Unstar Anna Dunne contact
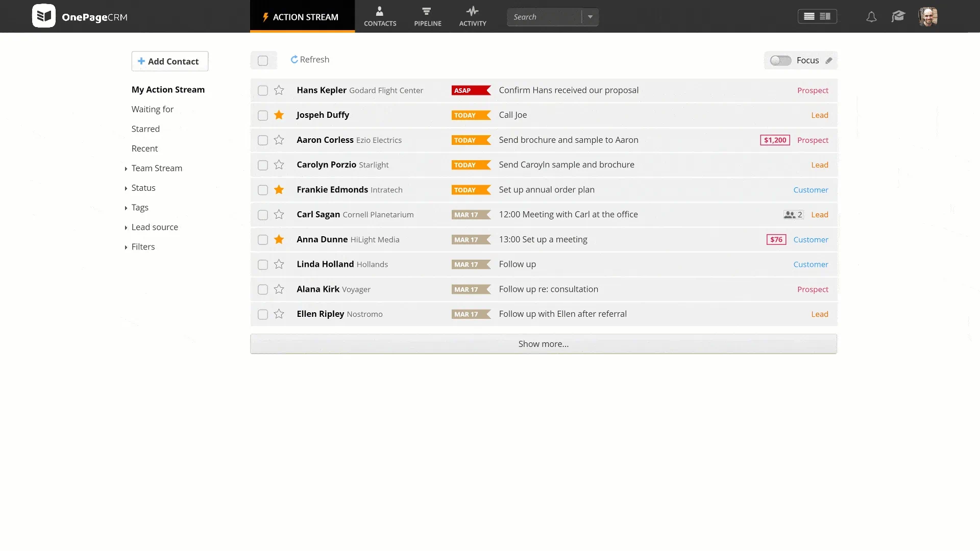 (x=279, y=239)
